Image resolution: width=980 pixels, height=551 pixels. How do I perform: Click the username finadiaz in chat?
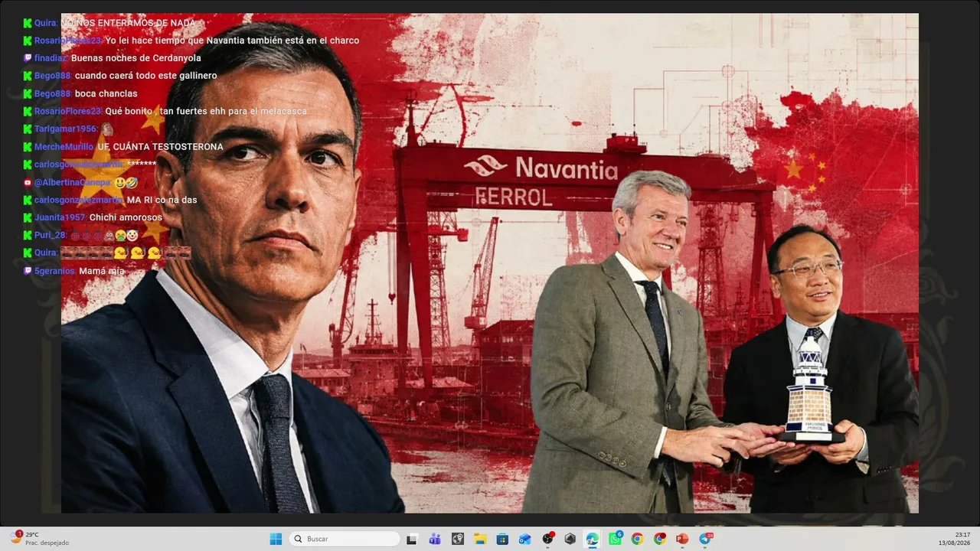tap(51, 58)
